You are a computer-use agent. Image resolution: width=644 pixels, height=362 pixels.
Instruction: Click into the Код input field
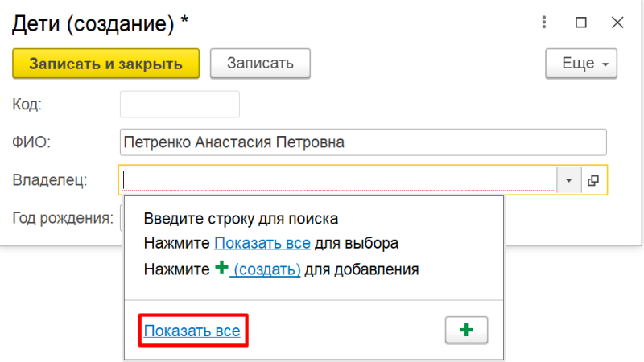pyautogui.click(x=180, y=105)
